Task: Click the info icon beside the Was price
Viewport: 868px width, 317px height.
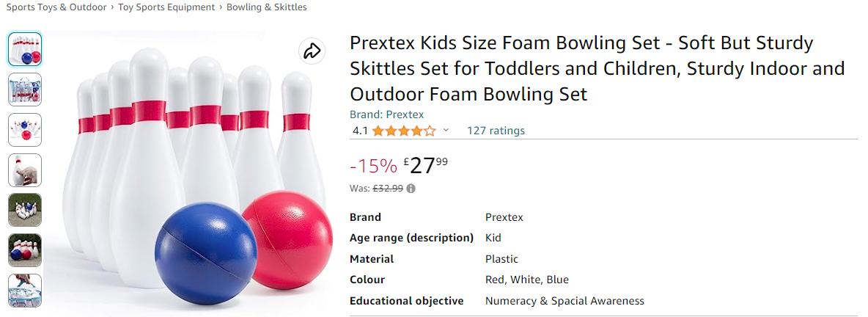Action: [411, 189]
